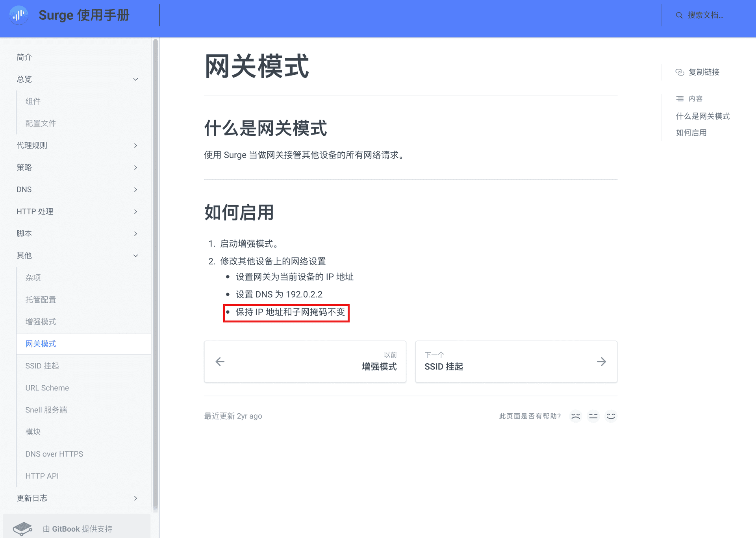Expand the 代理规则 section chevron
756x538 pixels.
[x=135, y=145]
